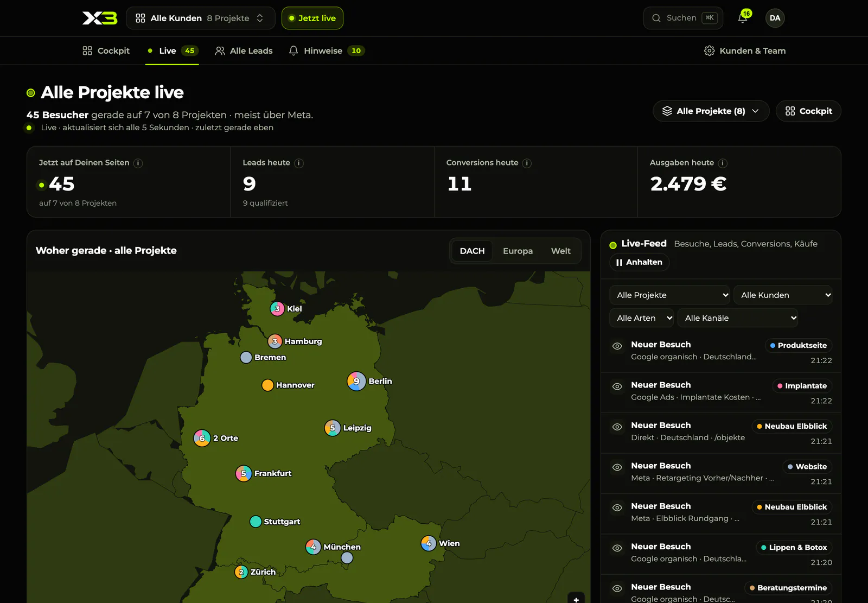Open the Alle Projekte feed filter

[670, 295]
